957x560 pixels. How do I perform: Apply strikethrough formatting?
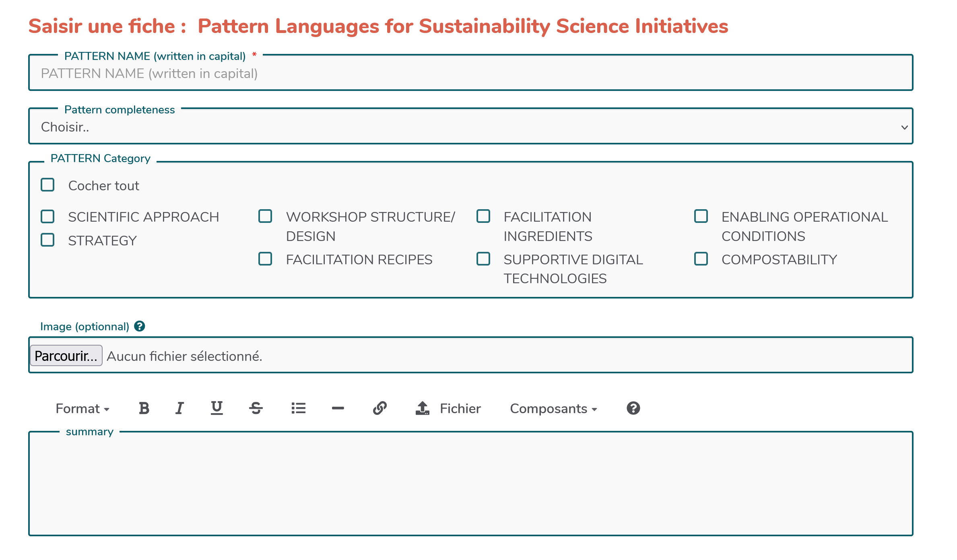click(256, 408)
